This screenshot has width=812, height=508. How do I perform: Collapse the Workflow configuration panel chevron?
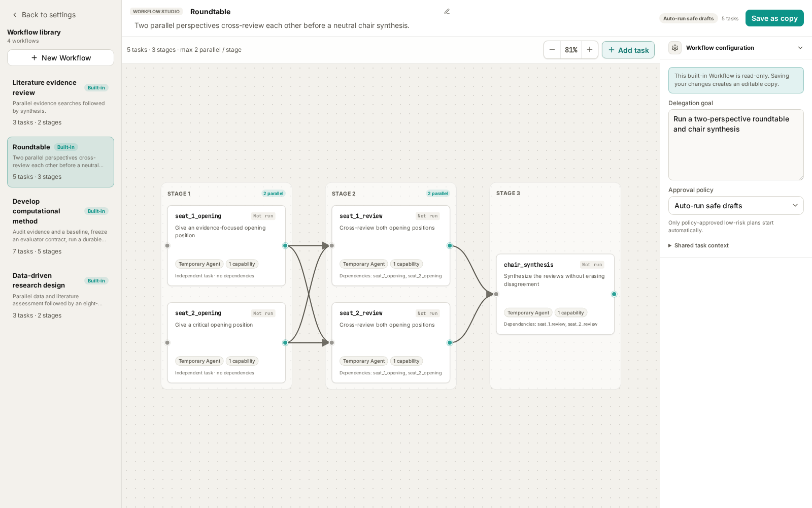[x=800, y=48]
